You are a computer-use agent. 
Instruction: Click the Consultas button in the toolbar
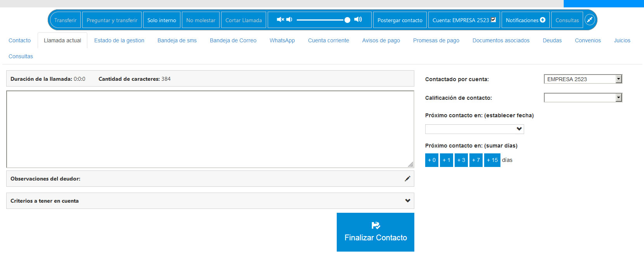pos(567,20)
